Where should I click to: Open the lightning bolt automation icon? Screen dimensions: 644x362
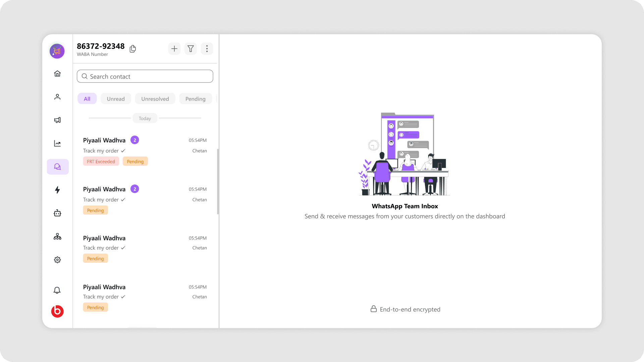[57, 190]
